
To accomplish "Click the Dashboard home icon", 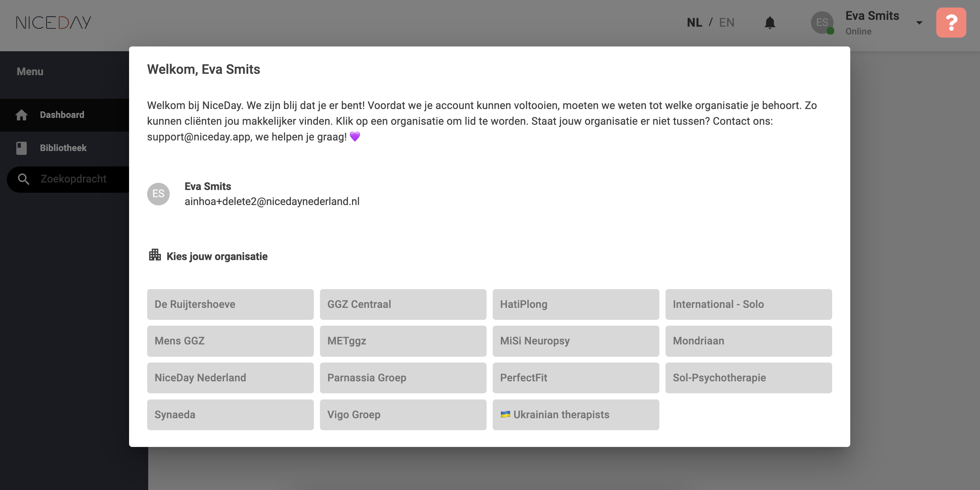I will pyautogui.click(x=22, y=115).
